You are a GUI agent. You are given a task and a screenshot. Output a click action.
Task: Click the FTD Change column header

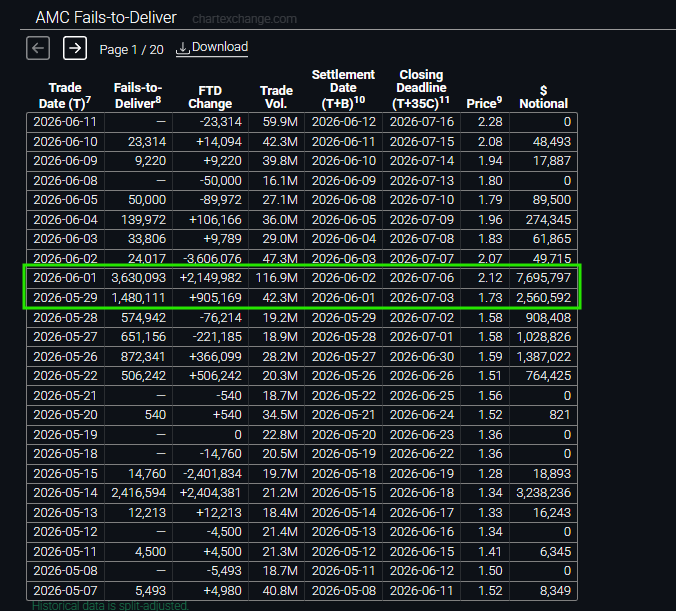pos(210,97)
